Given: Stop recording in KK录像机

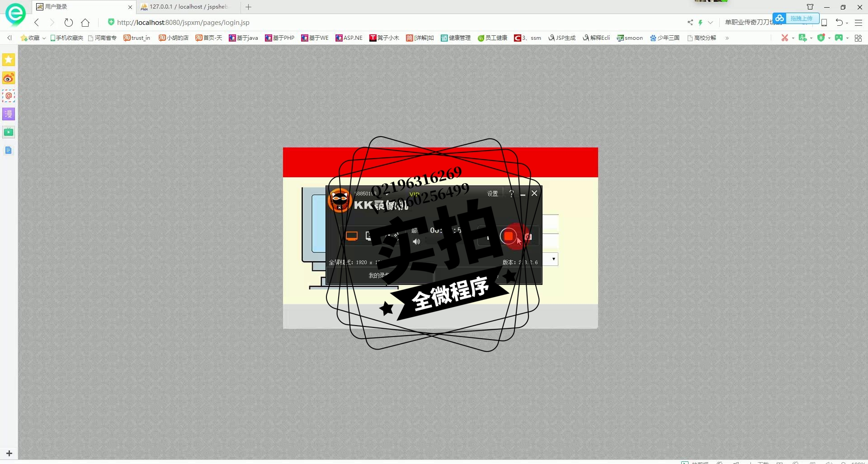Looking at the screenshot, I should pos(508,236).
